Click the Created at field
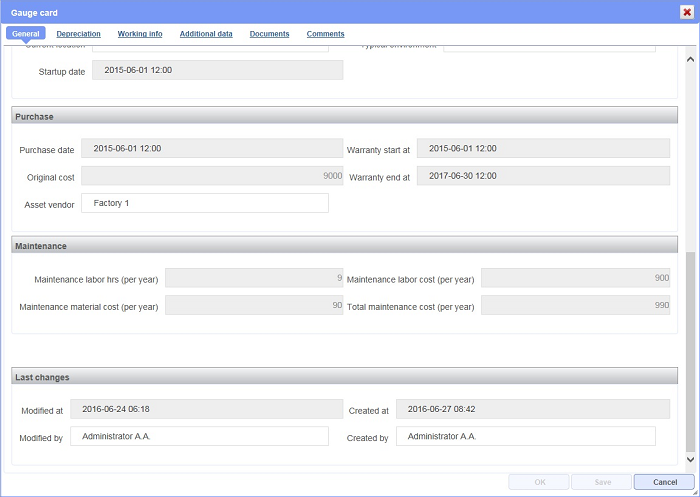700x497 pixels. [x=533, y=409]
